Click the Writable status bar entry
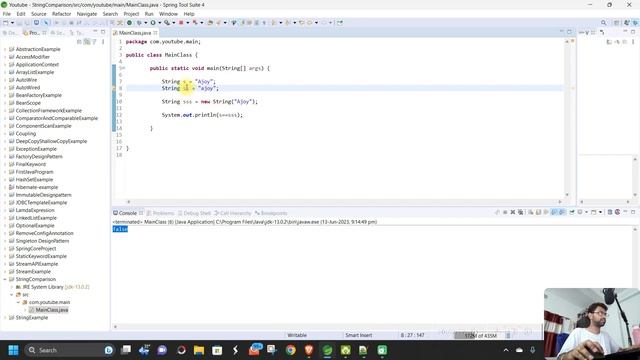This screenshot has width=640, height=360. (x=297, y=336)
